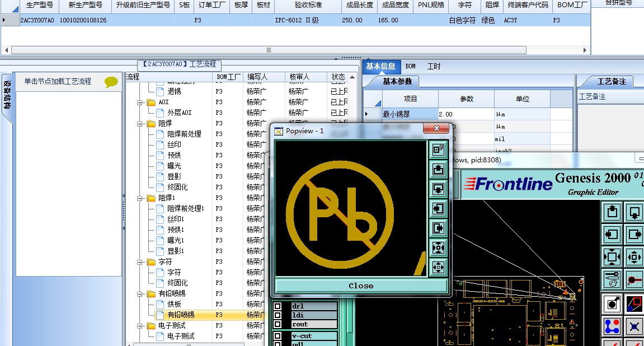The image size is (644, 346).
Task: Click document icon beside 外层AOI
Action: pyautogui.click(x=161, y=113)
